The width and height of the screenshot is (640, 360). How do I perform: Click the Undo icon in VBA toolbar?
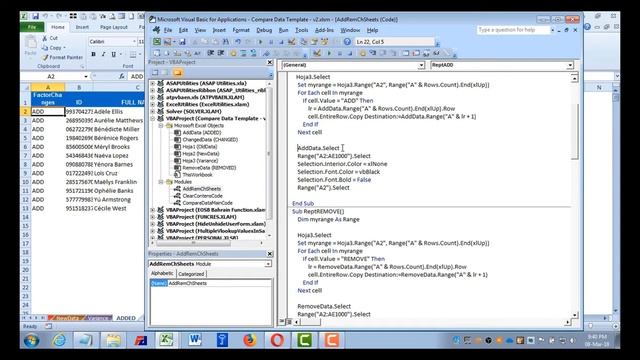[x=237, y=42]
